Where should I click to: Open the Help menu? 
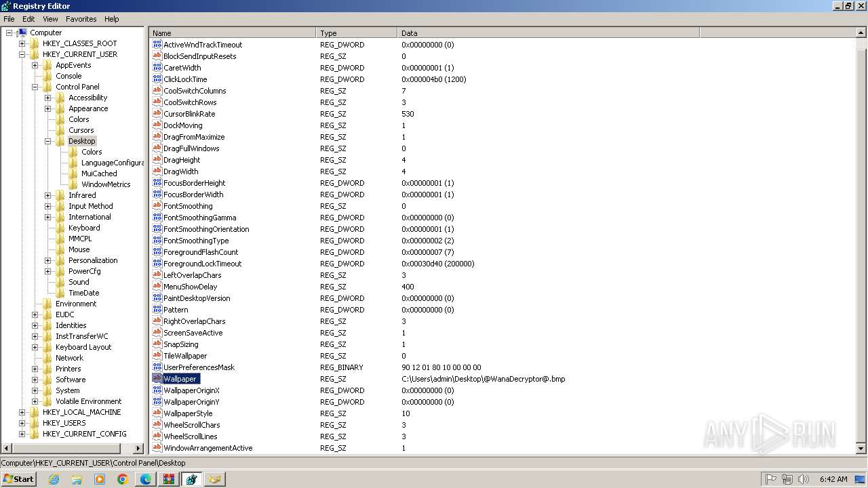[x=112, y=19]
